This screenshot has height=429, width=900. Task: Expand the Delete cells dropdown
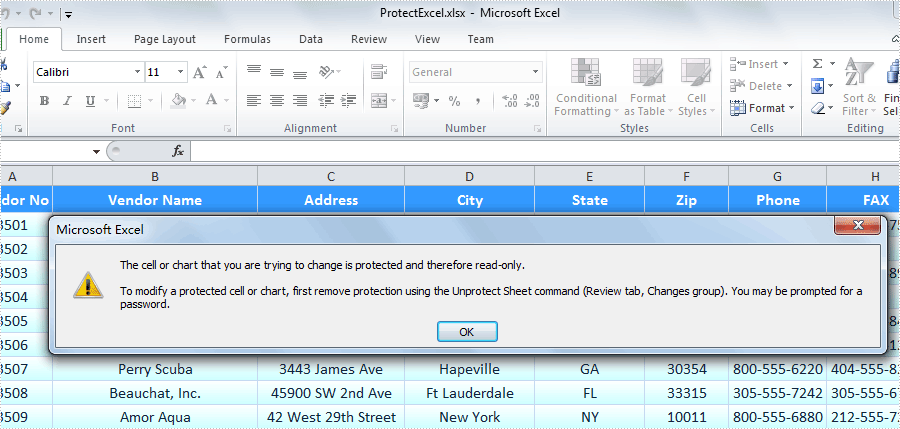tap(790, 86)
